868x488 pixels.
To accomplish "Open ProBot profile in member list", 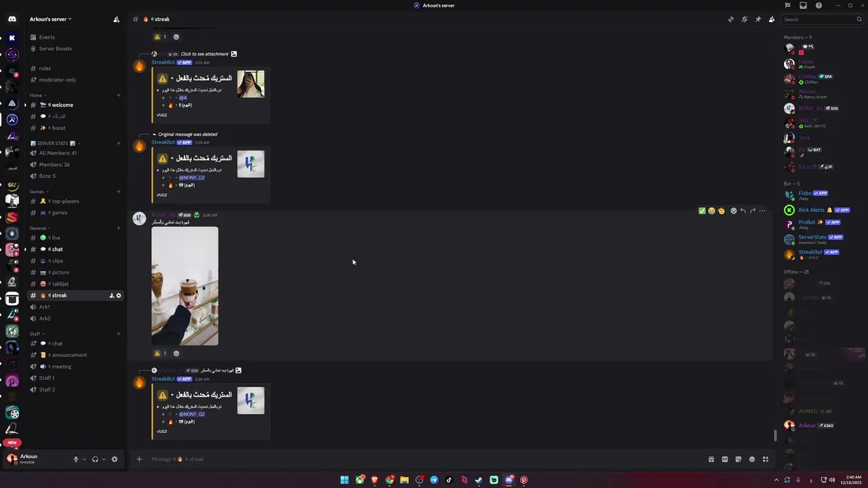I will click(823, 224).
